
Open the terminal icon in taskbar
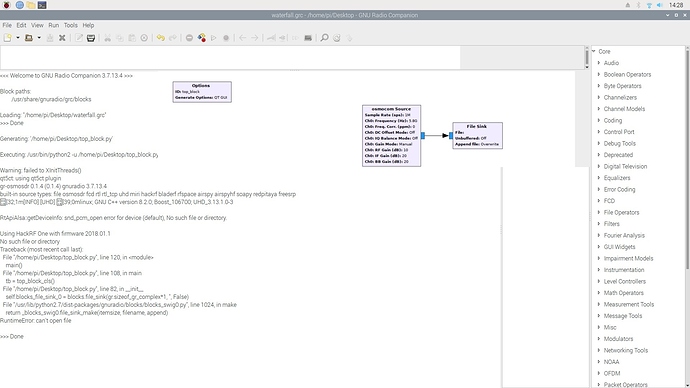click(42, 5)
